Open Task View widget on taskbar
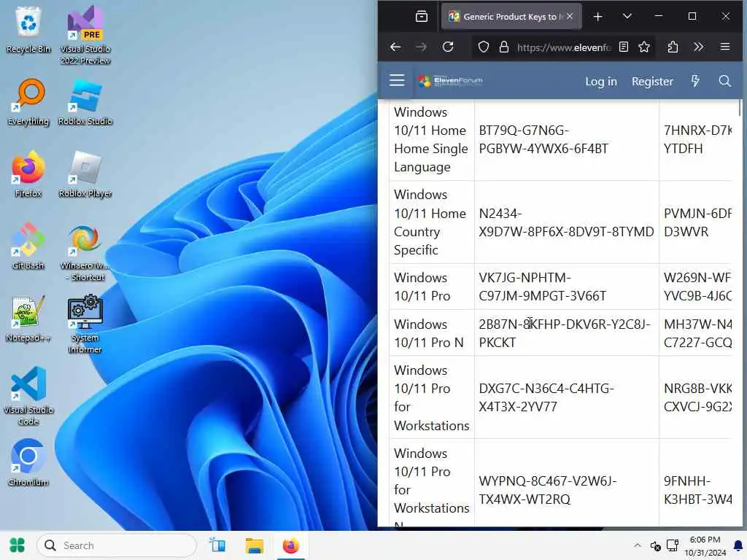The image size is (747, 560). [x=217, y=545]
